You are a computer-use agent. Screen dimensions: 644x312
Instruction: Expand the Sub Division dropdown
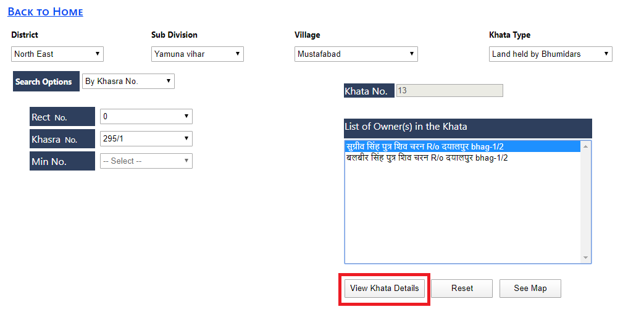pyautogui.click(x=198, y=54)
